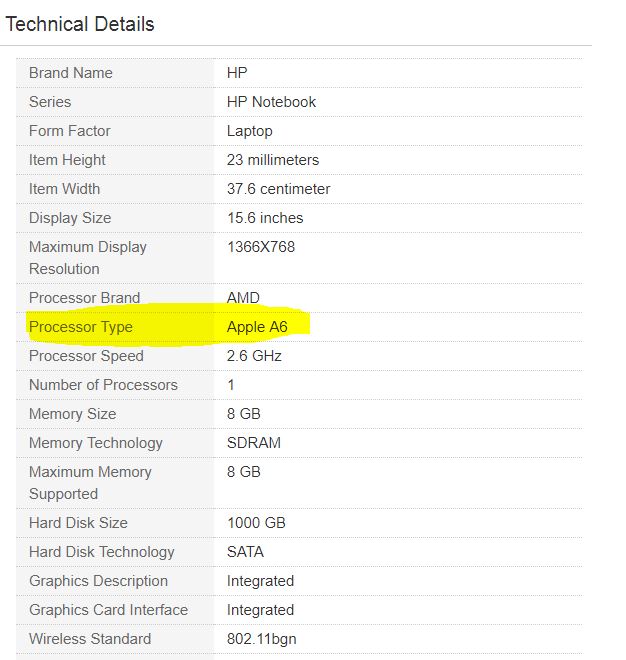Click the 2.6 GHz speed value
Image resolution: width=626 pixels, height=660 pixels.
point(255,356)
